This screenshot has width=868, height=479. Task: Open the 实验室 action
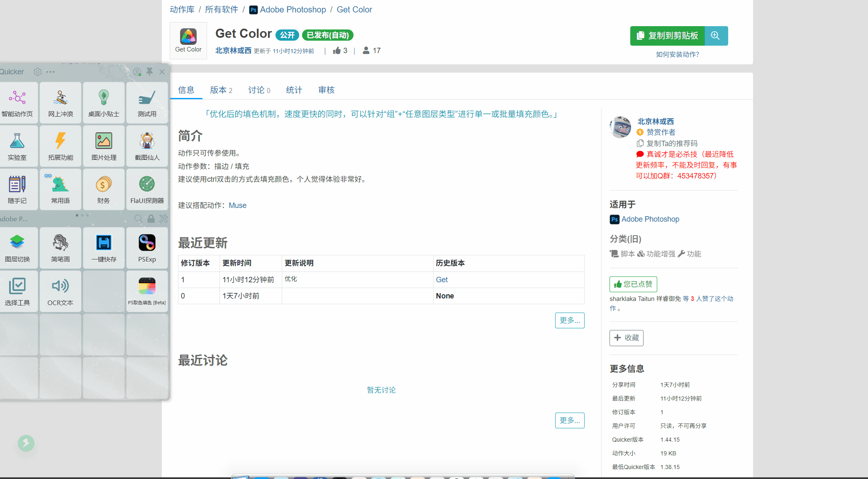[17, 146]
